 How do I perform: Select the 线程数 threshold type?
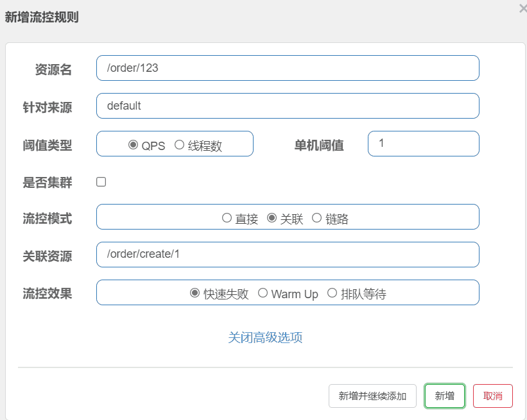pyautogui.click(x=180, y=145)
